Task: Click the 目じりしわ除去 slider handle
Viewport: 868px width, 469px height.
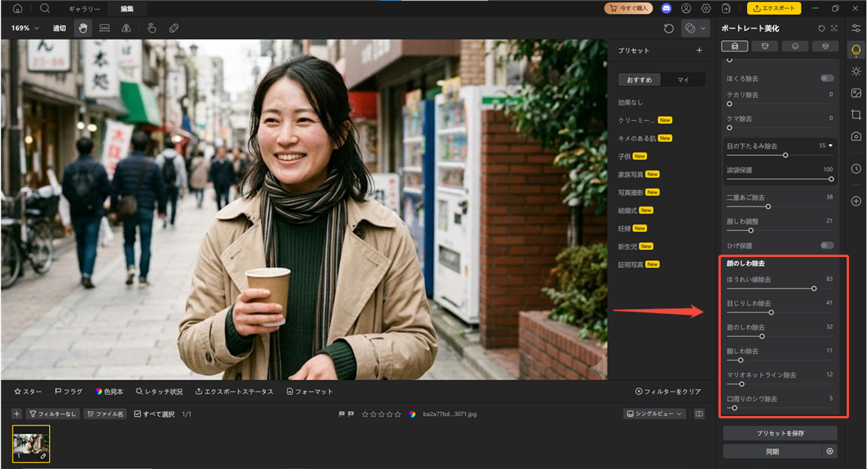Action: click(x=771, y=312)
